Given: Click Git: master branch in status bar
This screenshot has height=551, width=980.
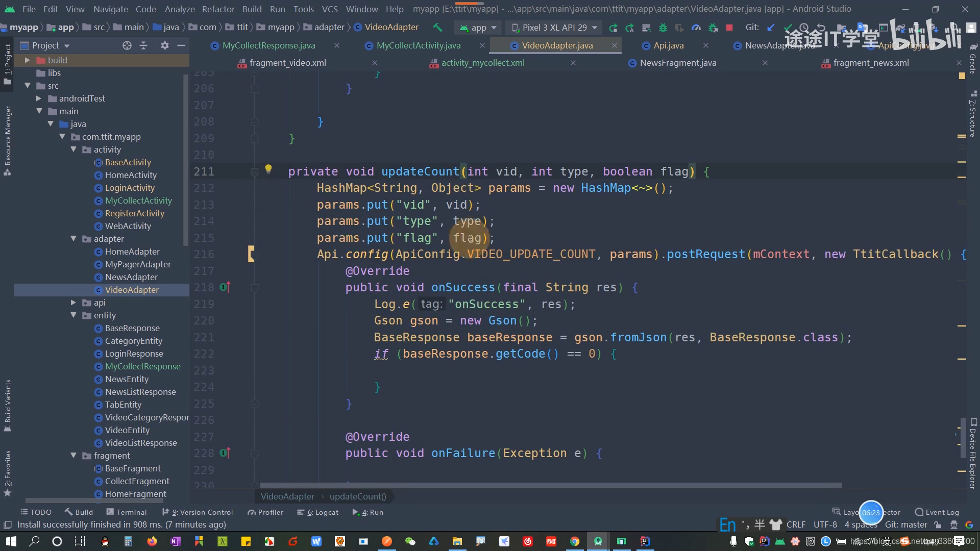Looking at the screenshot, I should [906, 524].
